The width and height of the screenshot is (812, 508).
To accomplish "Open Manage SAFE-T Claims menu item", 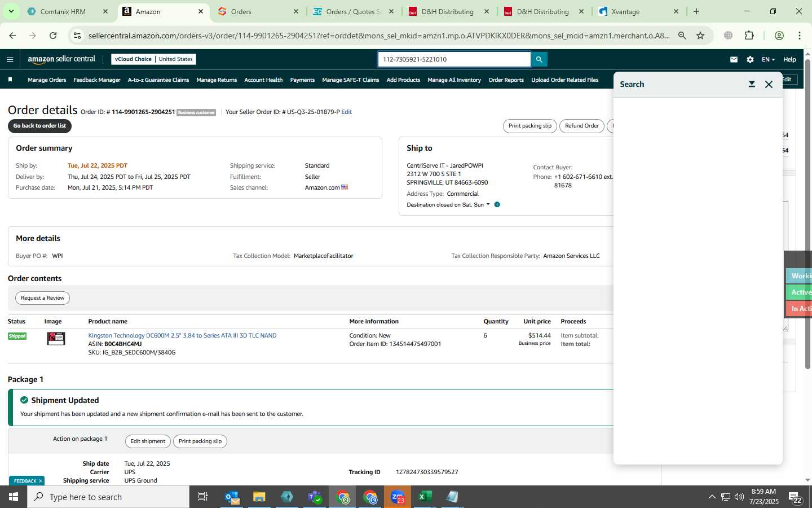I will coord(350,80).
